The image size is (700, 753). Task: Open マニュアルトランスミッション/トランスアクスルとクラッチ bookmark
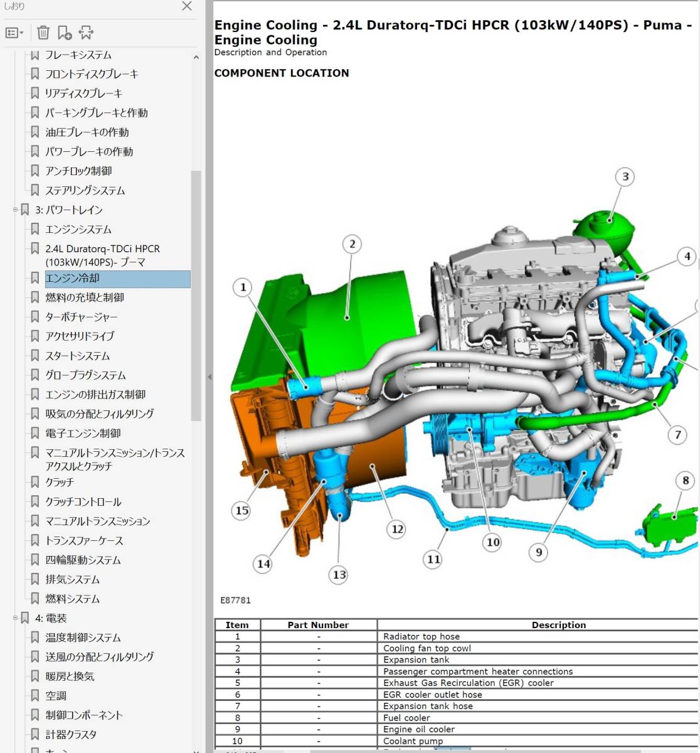coord(115,459)
